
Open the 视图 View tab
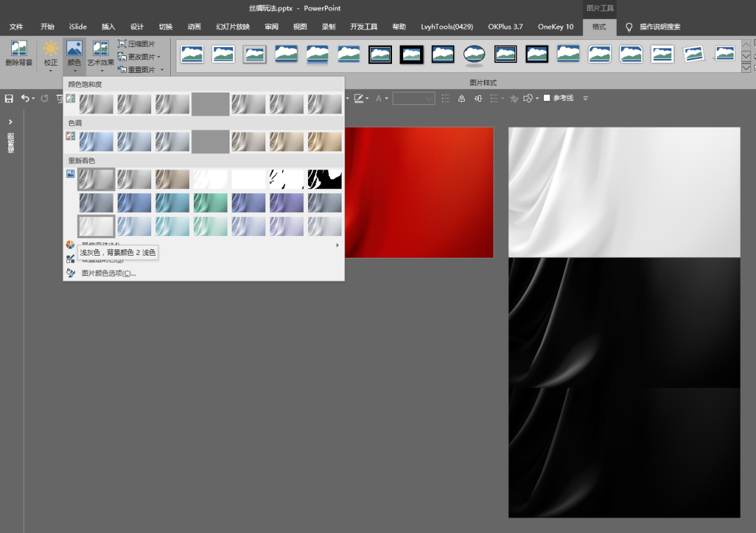tap(300, 27)
